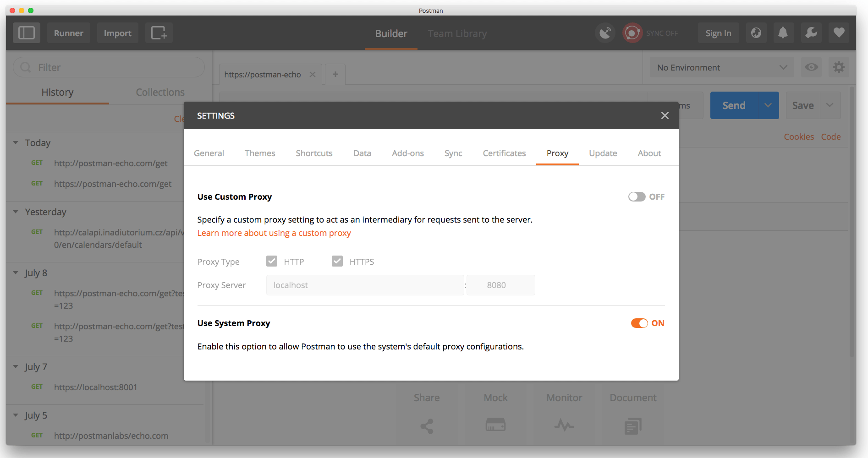Enable the Use Custom Proxy switch
This screenshot has width=868, height=458.
[x=637, y=196]
